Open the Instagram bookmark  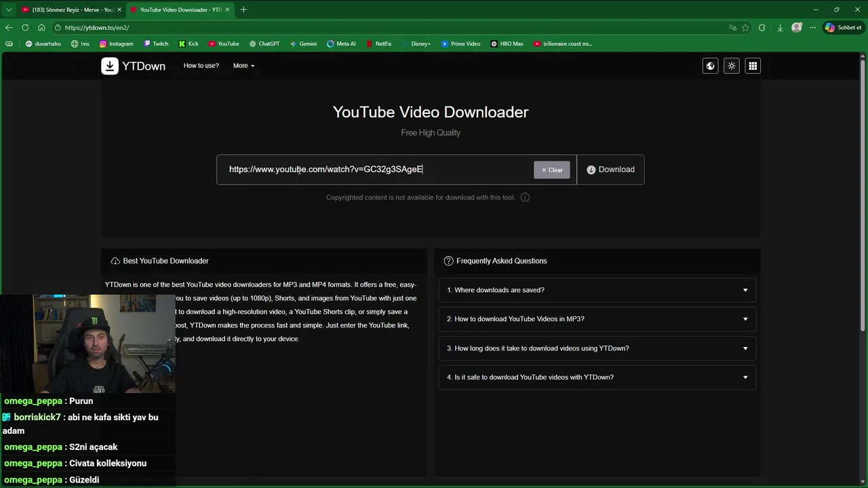click(x=116, y=43)
